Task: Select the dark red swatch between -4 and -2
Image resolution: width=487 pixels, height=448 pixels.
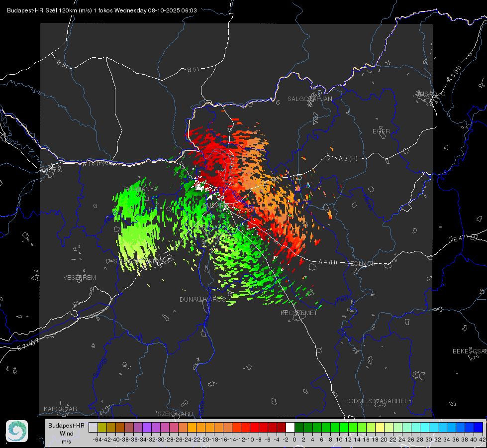Action: (281, 427)
